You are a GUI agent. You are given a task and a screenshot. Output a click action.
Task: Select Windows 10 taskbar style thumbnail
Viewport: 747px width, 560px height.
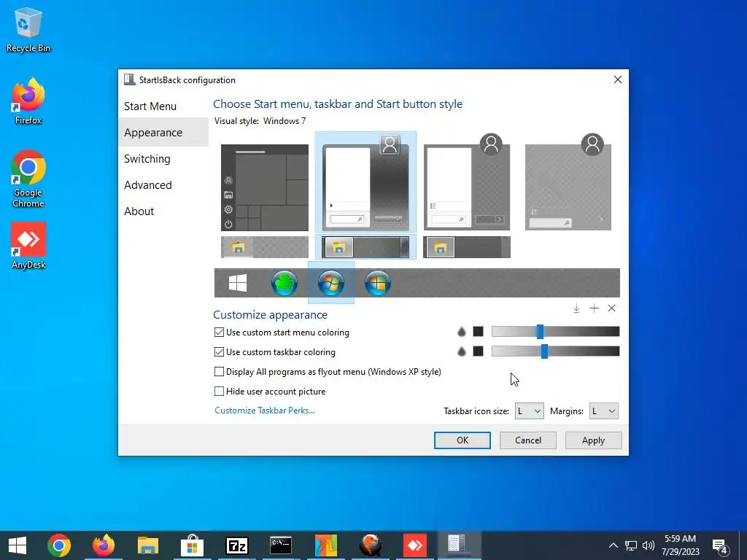tap(264, 247)
